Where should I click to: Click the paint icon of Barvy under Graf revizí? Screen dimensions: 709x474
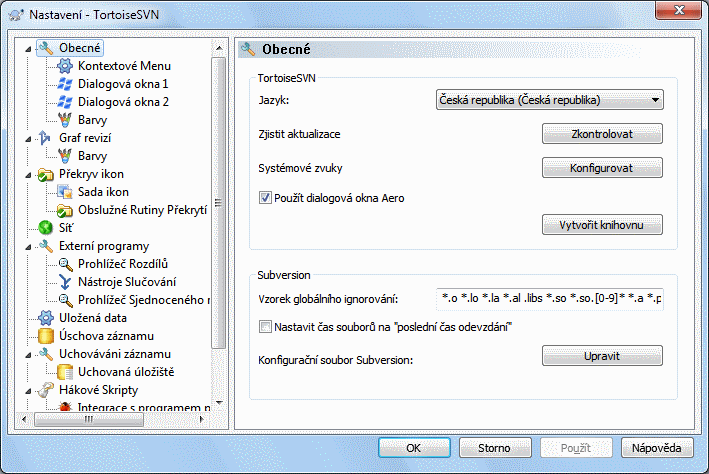click(65, 156)
